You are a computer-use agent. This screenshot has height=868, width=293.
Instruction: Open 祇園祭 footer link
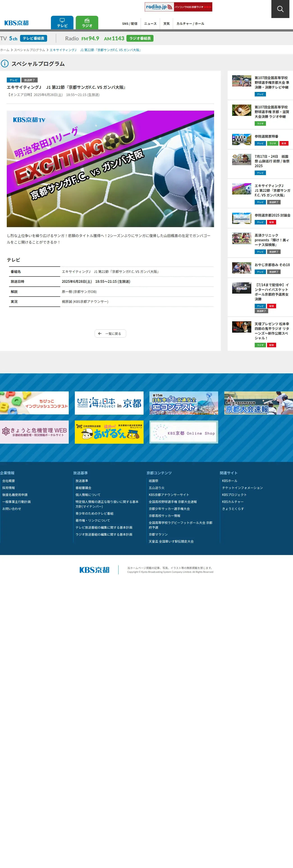click(153, 481)
